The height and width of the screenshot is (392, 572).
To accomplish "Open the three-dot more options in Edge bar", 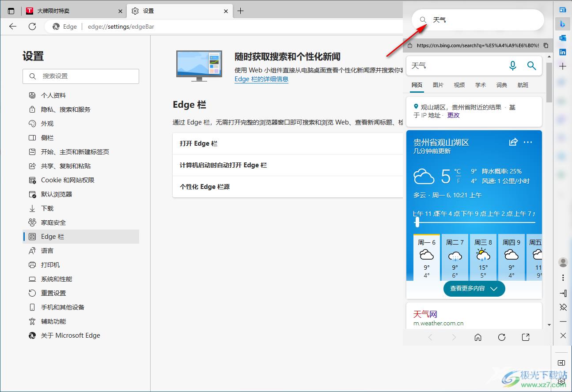I will (x=563, y=278).
